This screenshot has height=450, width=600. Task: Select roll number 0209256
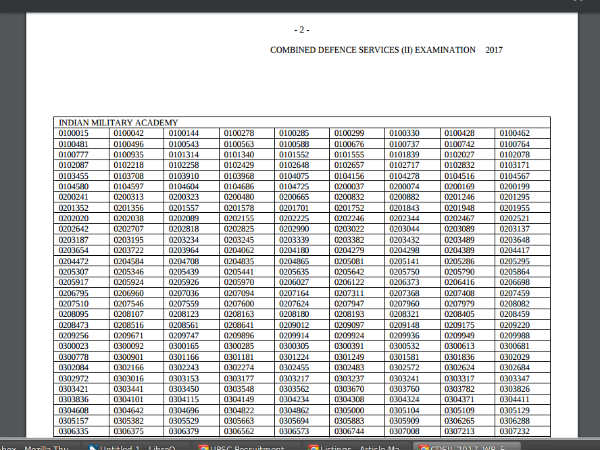click(73, 336)
